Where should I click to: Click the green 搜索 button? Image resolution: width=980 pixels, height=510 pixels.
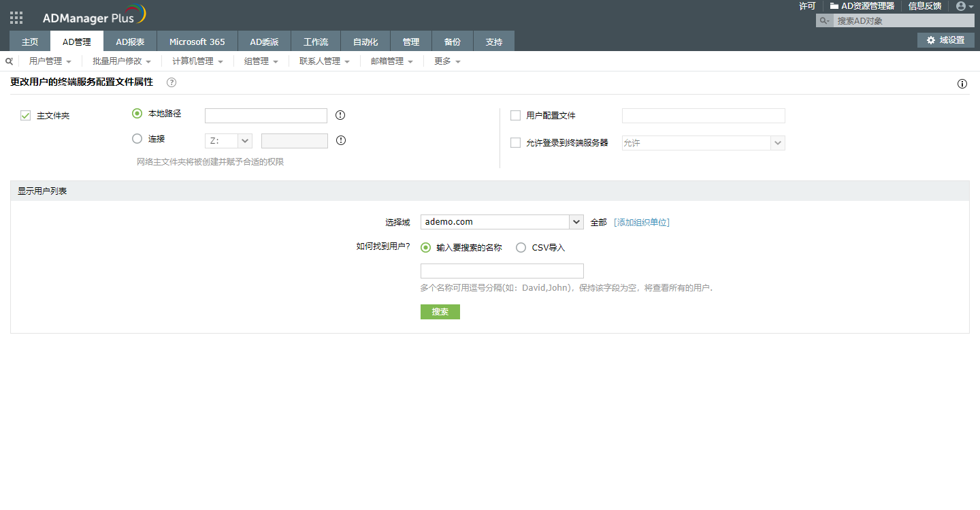click(440, 312)
